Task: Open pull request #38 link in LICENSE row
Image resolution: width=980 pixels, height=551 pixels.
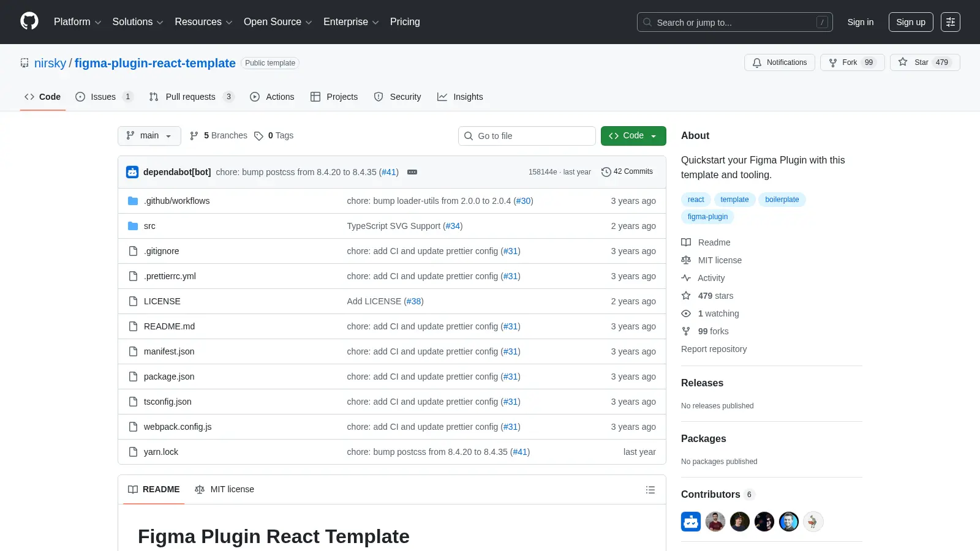Action: tap(413, 301)
